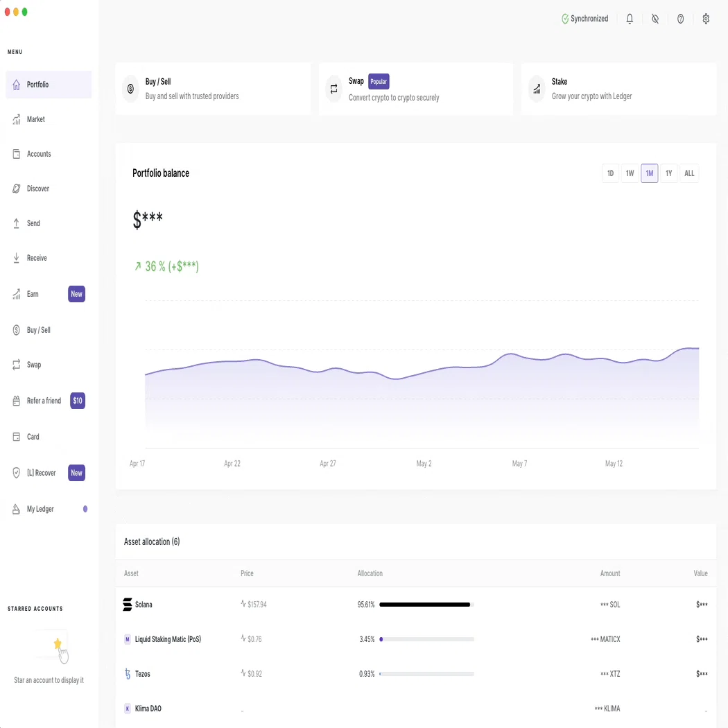728x728 pixels.
Task: Click the growth icon in Stake card
Action: point(537,89)
